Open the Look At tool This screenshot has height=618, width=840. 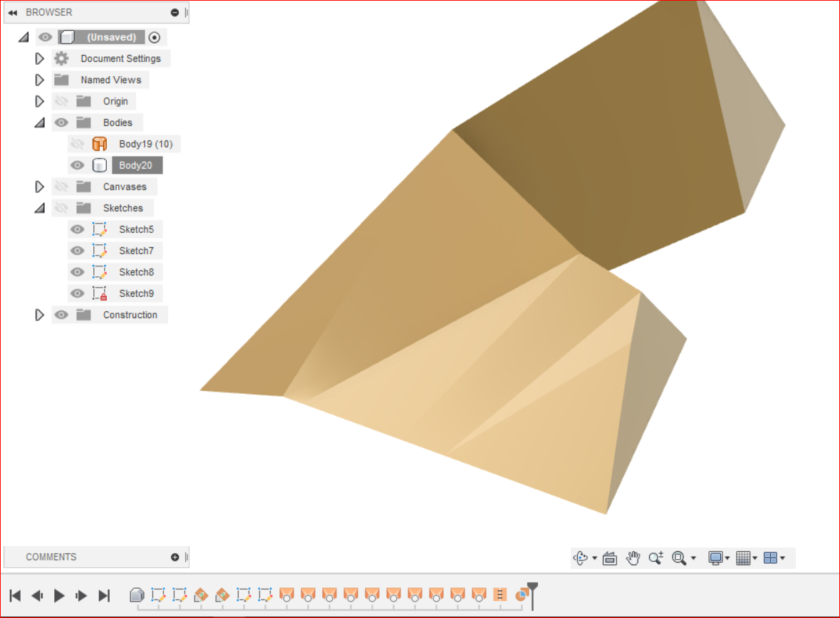coord(610,557)
